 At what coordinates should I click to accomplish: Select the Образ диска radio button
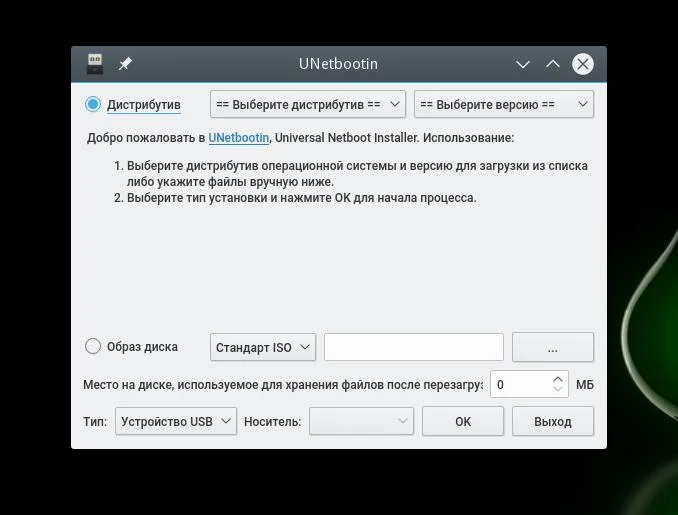click(x=93, y=346)
